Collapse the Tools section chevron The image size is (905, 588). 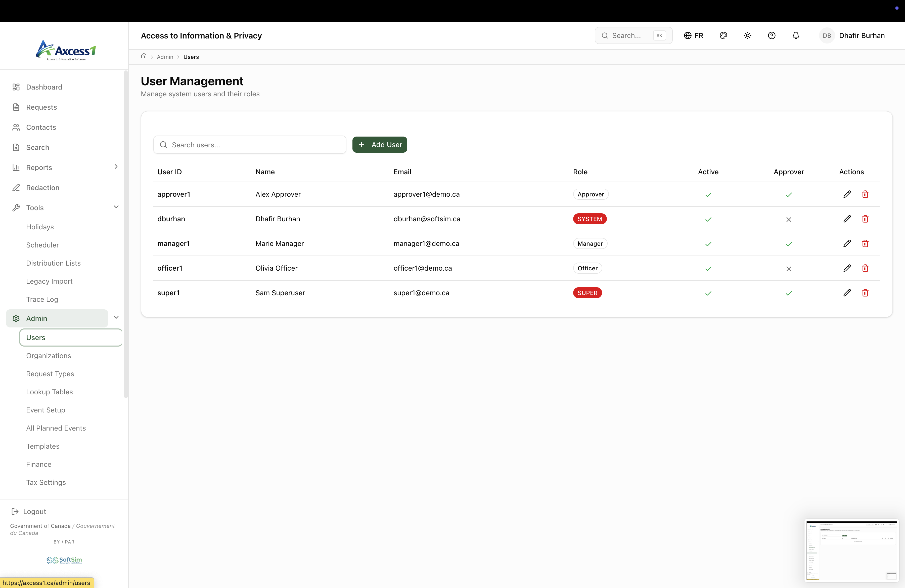coord(116,207)
